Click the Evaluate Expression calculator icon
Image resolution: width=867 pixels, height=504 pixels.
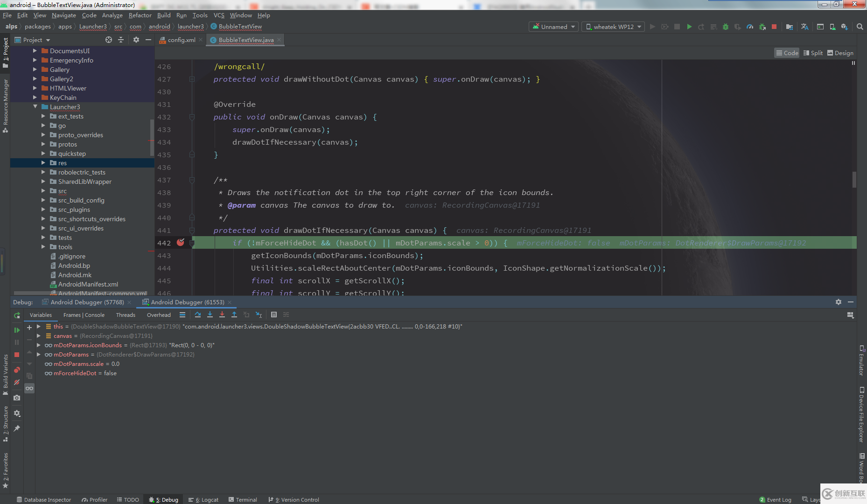[274, 315]
